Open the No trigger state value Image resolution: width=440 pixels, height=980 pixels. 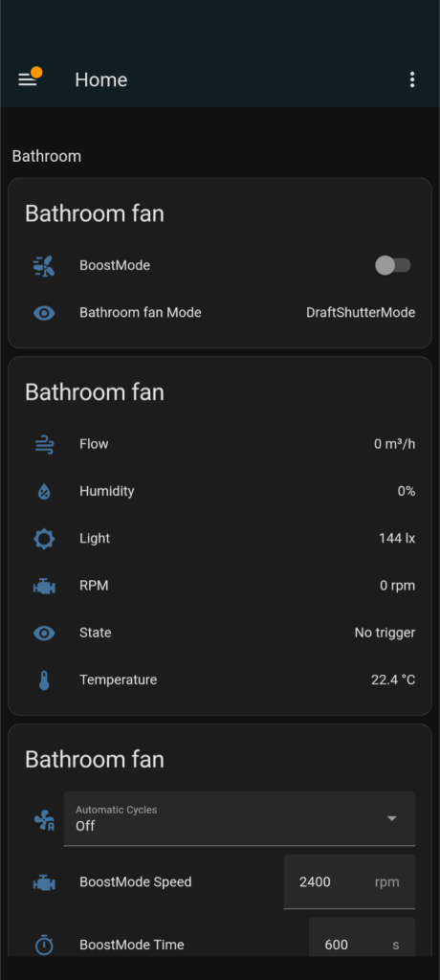click(385, 634)
